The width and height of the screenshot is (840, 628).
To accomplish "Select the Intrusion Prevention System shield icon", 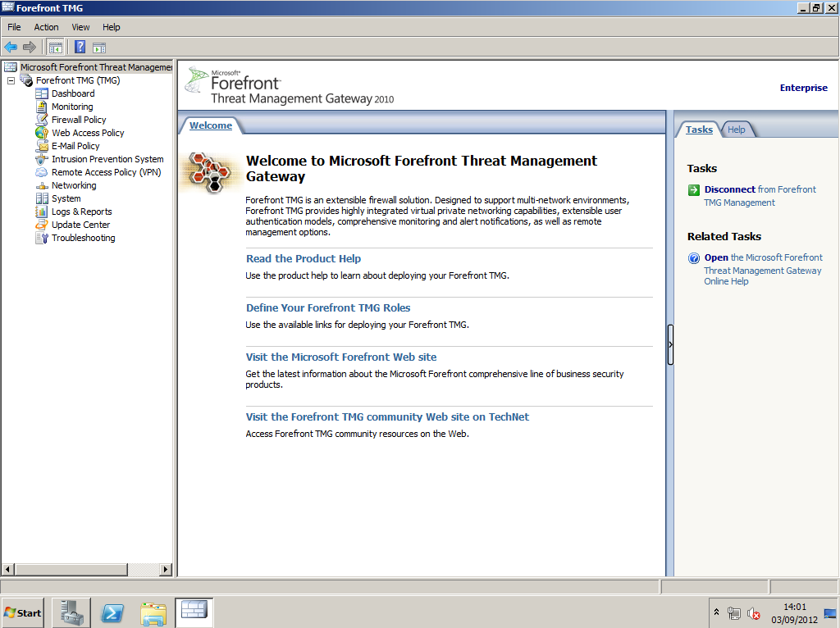I will click(x=42, y=159).
